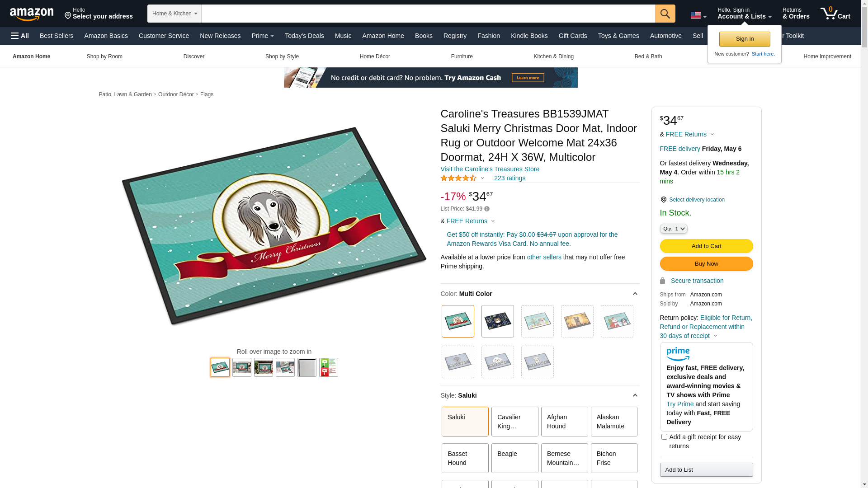
Task: Open Today's Deals in nav bar
Action: [x=304, y=36]
